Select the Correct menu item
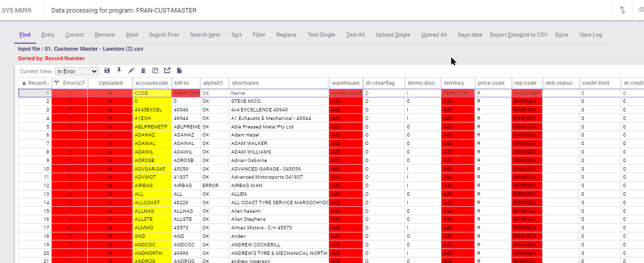The image size is (644, 263). pyautogui.click(x=75, y=35)
